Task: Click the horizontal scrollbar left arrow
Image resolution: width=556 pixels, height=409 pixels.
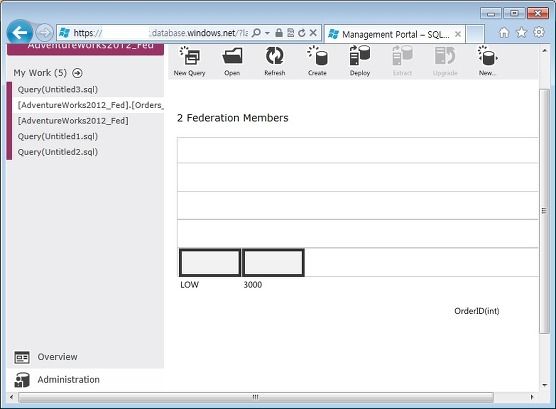Action: coord(11,397)
